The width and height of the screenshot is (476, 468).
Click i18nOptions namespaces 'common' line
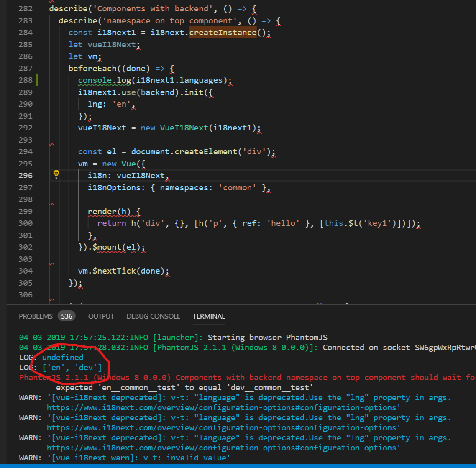pos(179,187)
